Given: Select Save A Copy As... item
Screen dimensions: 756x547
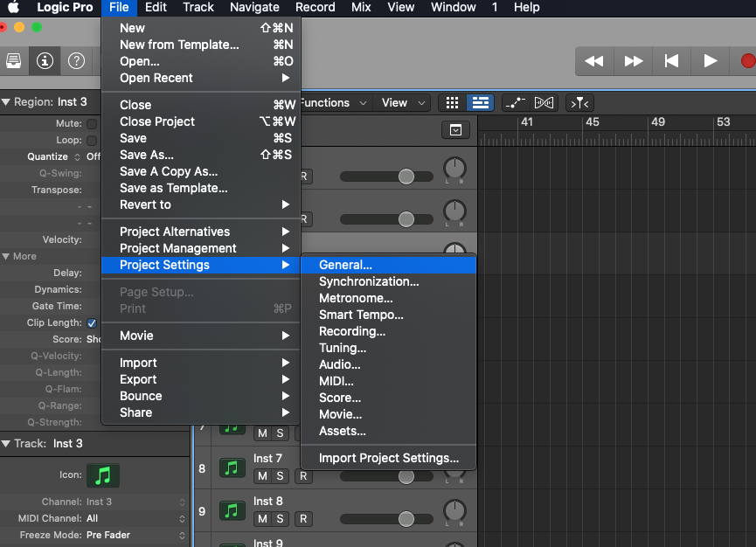Looking at the screenshot, I should click(x=201, y=171).
